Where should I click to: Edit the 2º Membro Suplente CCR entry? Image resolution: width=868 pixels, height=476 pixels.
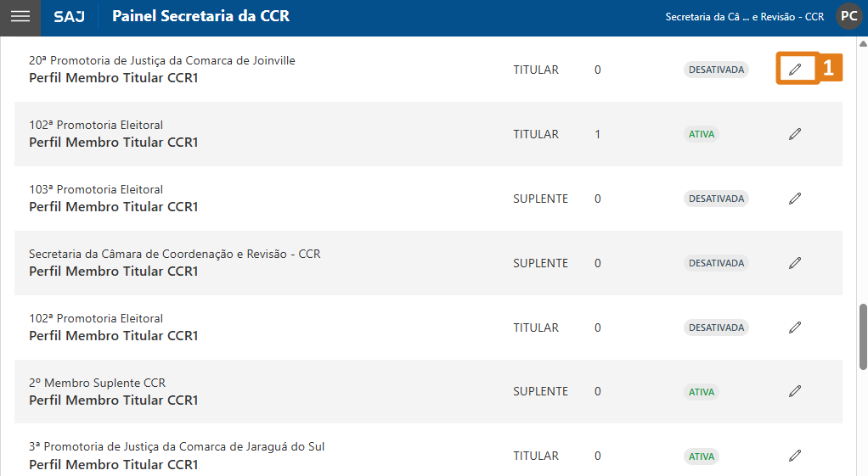pos(795,391)
